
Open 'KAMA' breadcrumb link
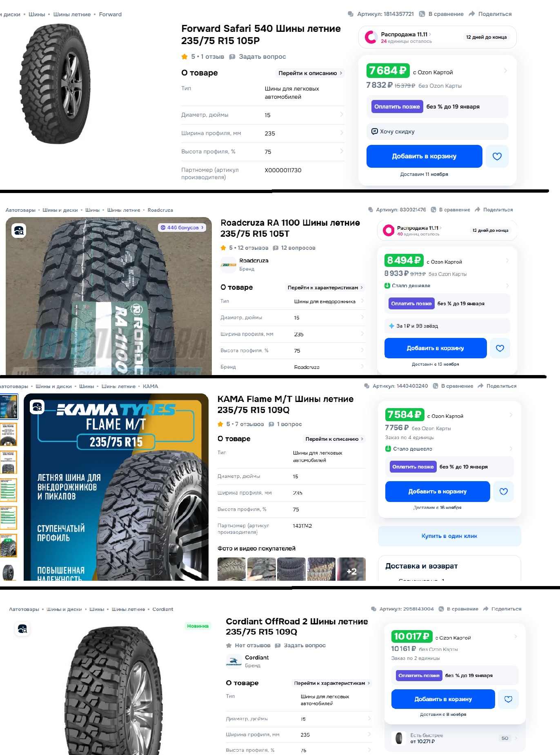point(150,386)
